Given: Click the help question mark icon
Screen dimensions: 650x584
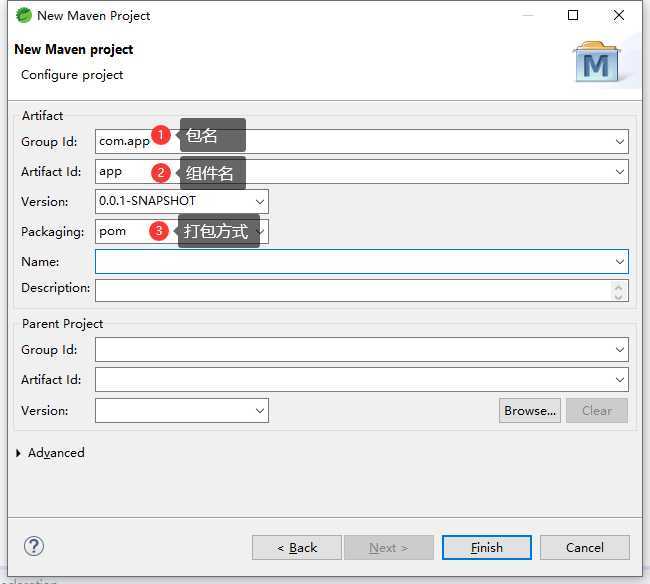Looking at the screenshot, I should [34, 546].
